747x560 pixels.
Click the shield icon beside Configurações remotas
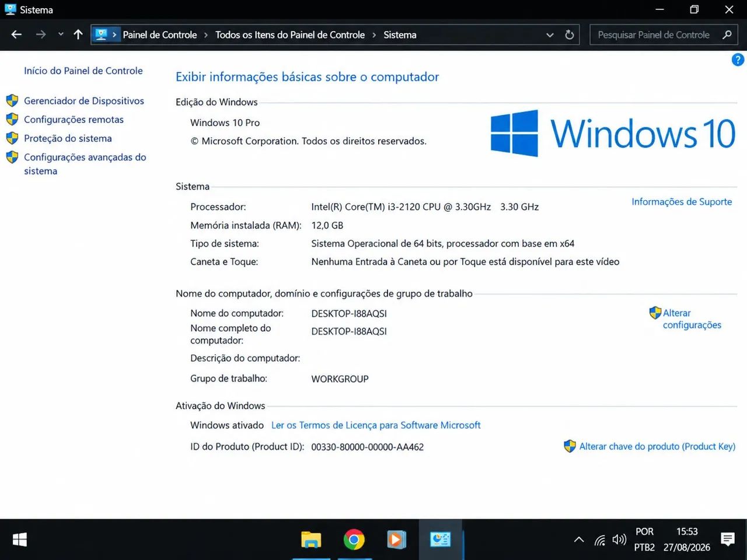12,120
